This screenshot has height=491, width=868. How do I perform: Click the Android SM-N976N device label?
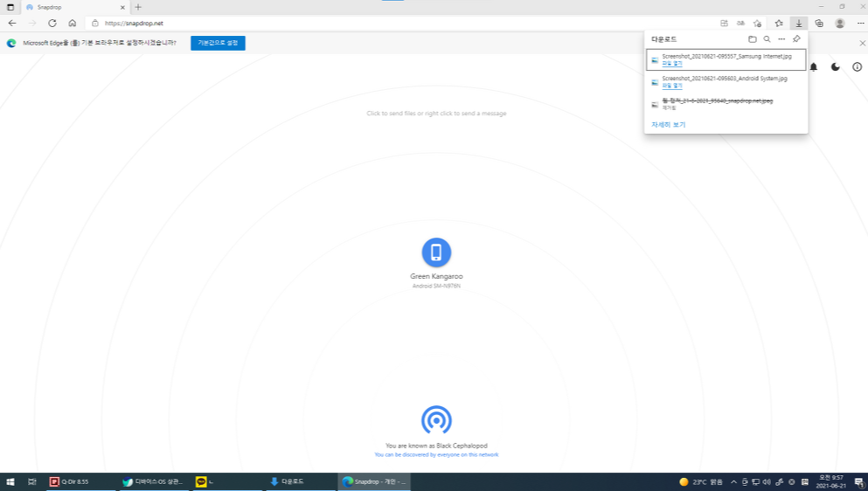click(x=436, y=287)
